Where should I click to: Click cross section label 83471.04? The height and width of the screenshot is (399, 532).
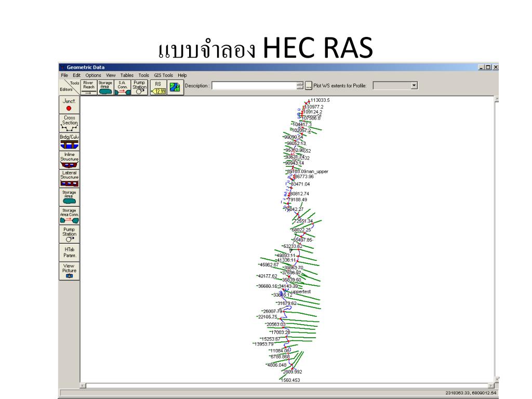pyautogui.click(x=301, y=184)
